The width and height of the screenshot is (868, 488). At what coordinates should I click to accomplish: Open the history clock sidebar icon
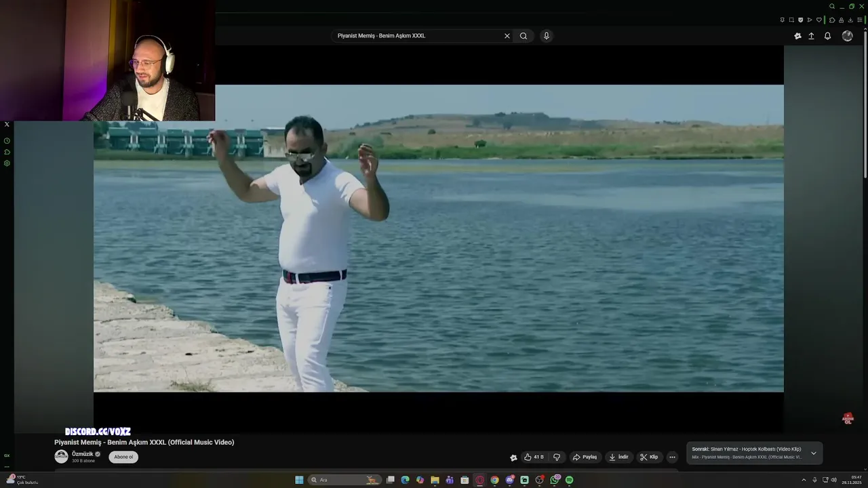click(7, 141)
